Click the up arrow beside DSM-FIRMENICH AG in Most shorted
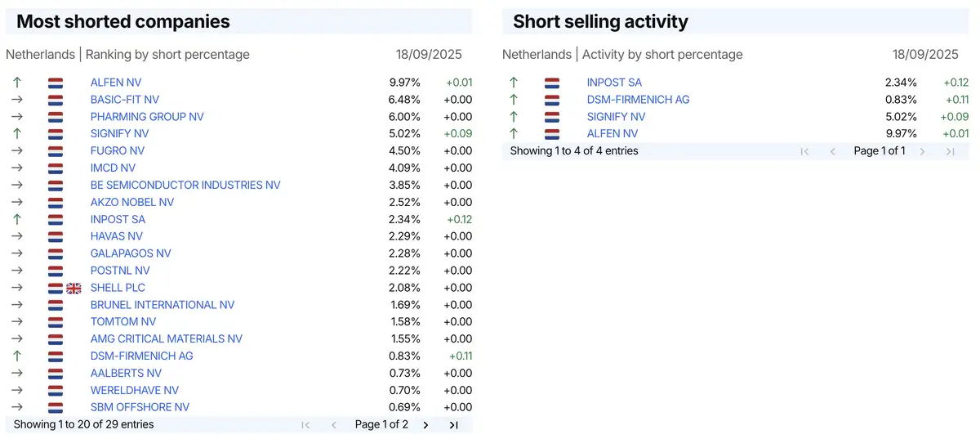Screen dimensions: 980x439 point(17,357)
